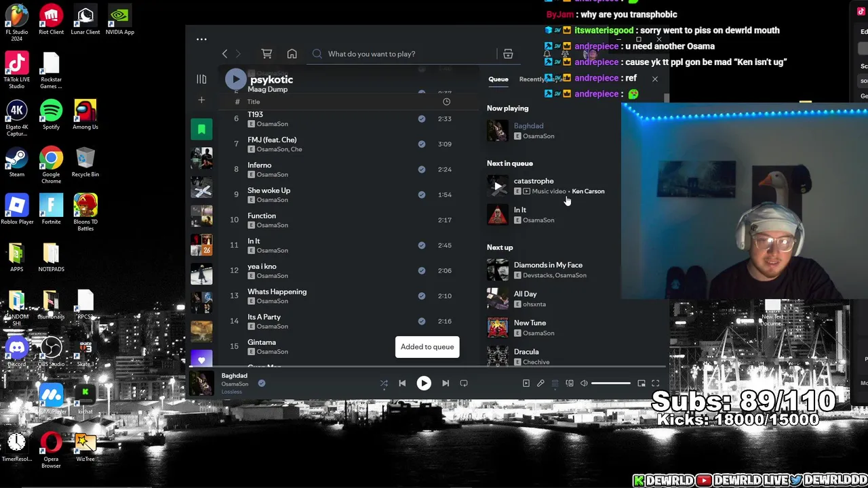868x488 pixels.
Task: Open the miniplayer icon
Action: pyautogui.click(x=642, y=384)
